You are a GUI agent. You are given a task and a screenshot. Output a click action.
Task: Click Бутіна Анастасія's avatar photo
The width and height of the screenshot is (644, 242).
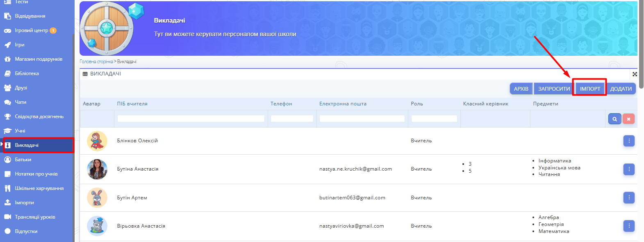tap(97, 169)
